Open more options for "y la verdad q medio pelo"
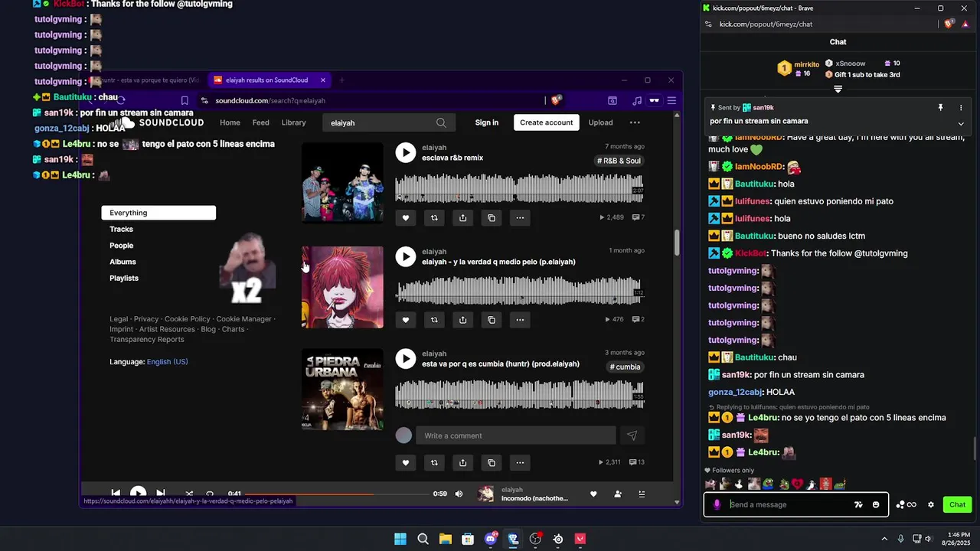This screenshot has height=551, width=980. tap(520, 320)
